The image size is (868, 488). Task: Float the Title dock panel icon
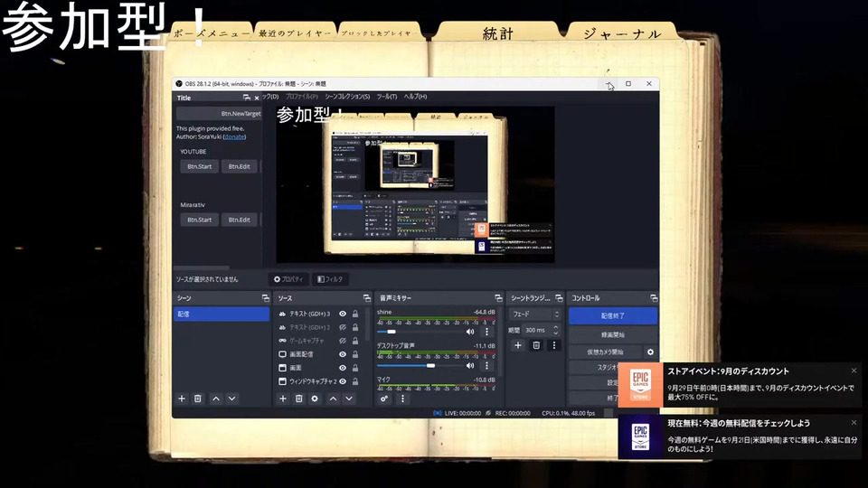[246, 98]
